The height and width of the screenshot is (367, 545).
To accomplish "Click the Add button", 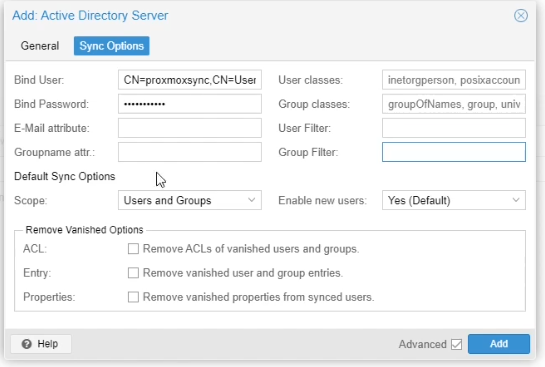I will coord(499,344).
